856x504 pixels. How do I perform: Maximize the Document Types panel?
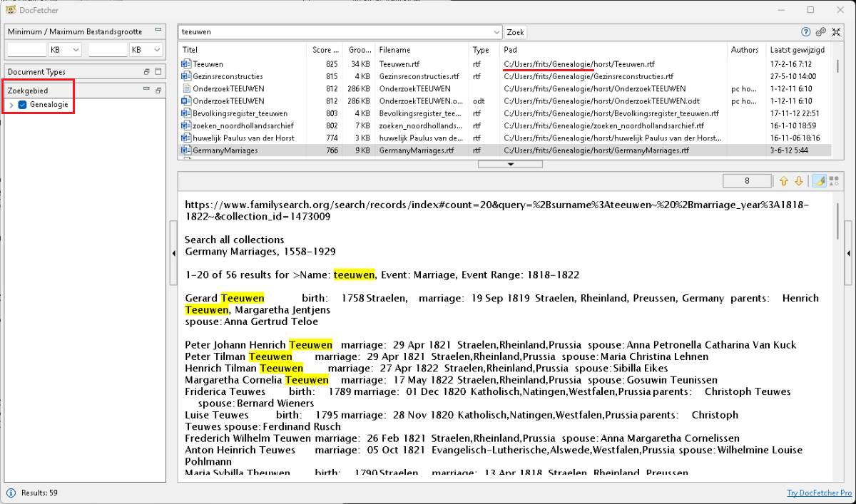click(158, 71)
